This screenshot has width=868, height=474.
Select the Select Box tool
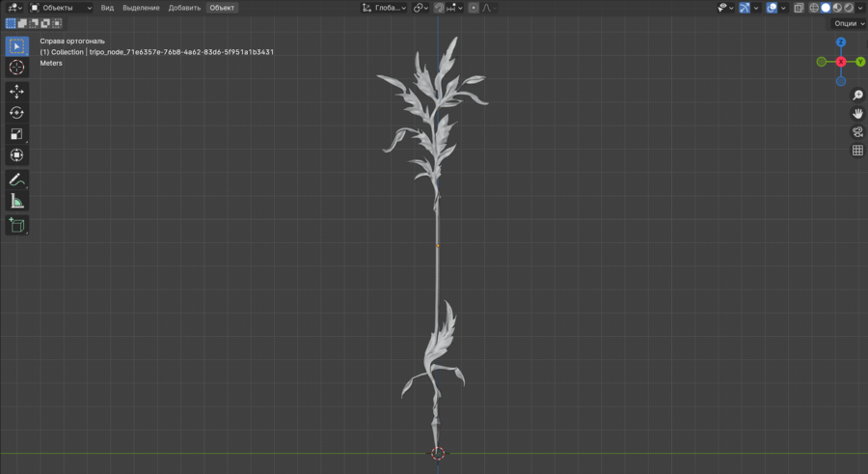pos(17,46)
